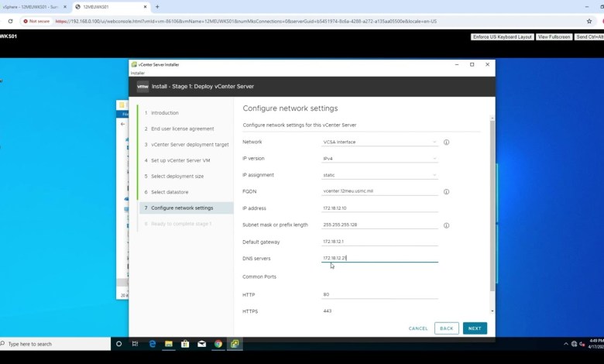Close the 12MEUWKS01 browser tab
The image size is (604, 364).
[146, 6]
